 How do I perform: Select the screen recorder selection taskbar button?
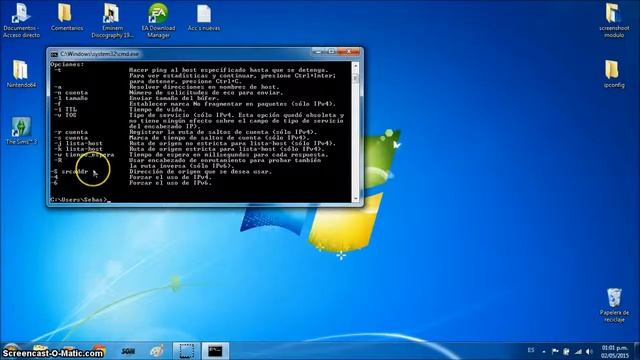coord(187,351)
